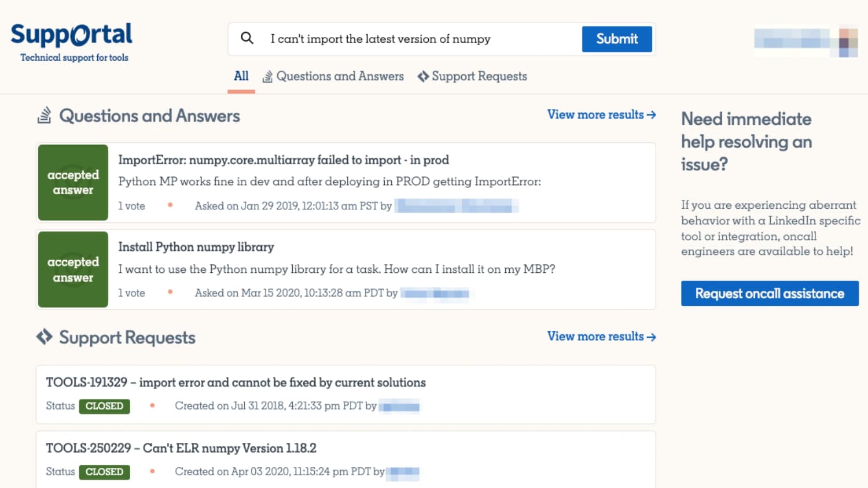View more results for Questions and Answers
868x488 pixels.
(x=602, y=114)
